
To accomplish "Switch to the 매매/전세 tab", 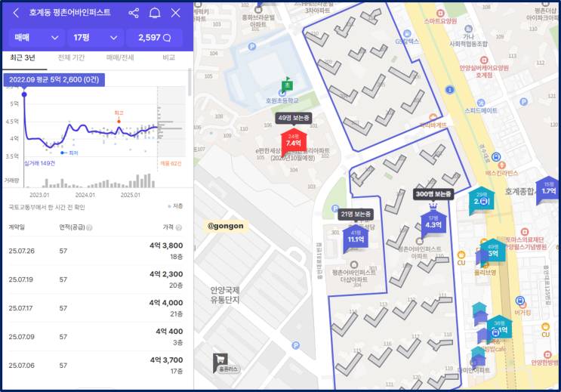I will click(120, 57).
